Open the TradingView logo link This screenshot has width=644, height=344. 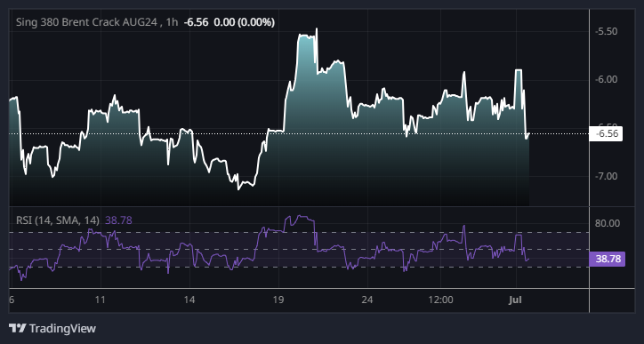[x=52, y=328]
